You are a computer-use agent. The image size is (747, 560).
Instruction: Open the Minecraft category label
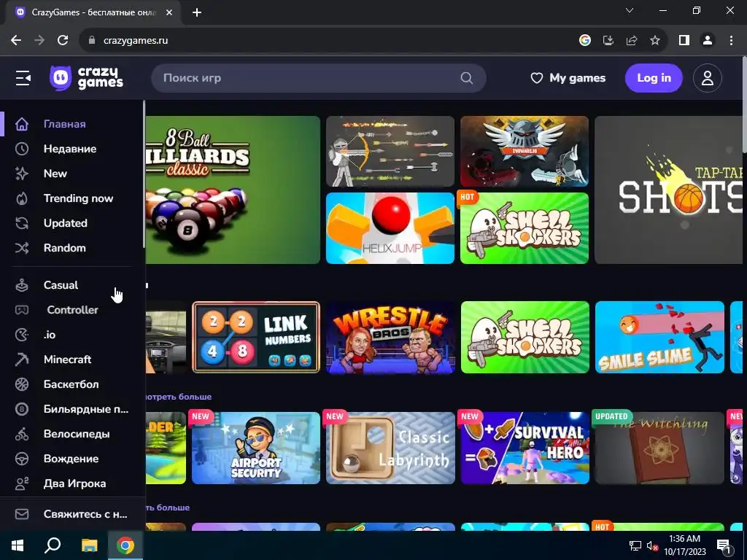[68, 359]
